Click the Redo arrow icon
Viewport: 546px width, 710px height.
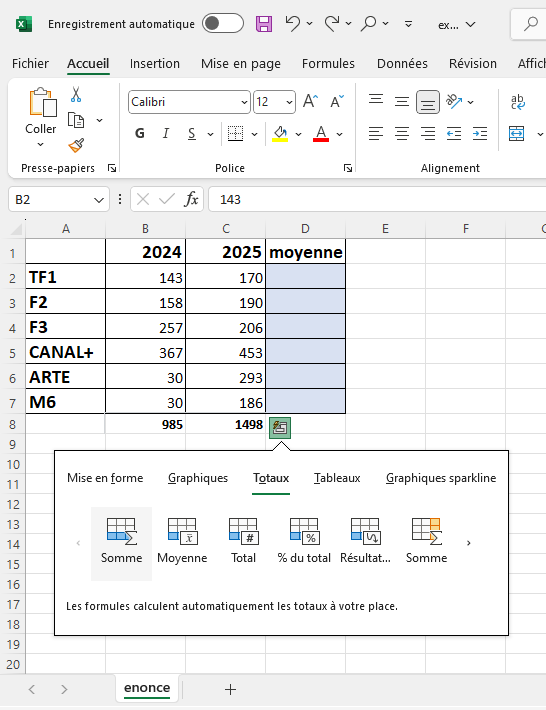tap(332, 24)
